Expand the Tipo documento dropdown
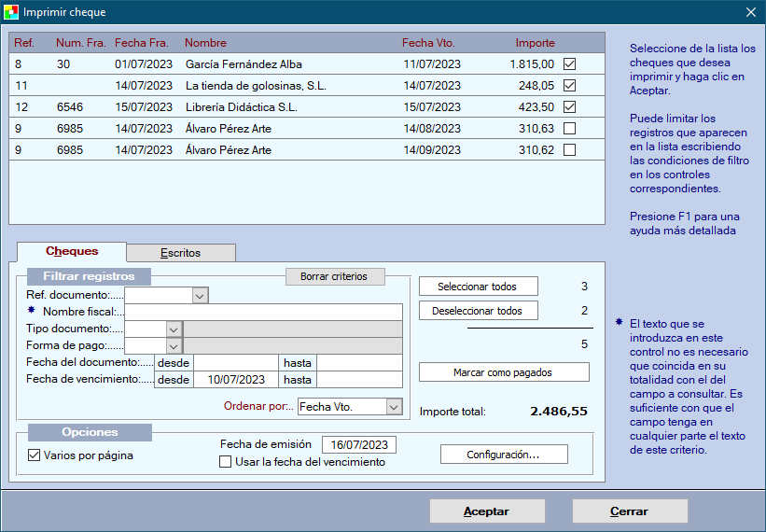 pyautogui.click(x=173, y=329)
